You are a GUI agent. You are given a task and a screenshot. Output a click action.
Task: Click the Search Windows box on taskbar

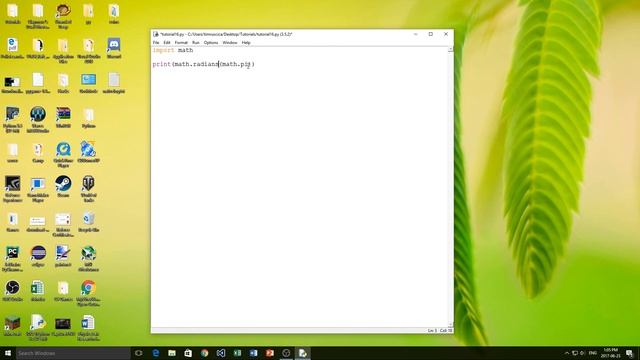(x=73, y=353)
